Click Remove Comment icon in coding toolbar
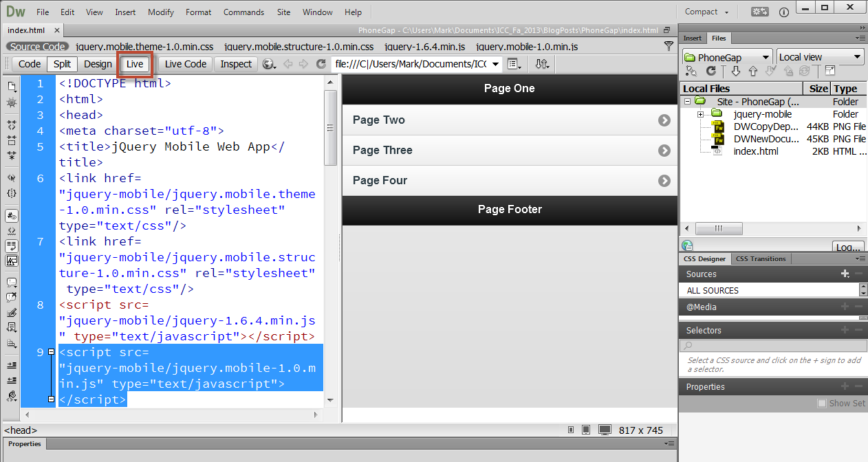The width and height of the screenshot is (868, 462). pyautogui.click(x=12, y=297)
